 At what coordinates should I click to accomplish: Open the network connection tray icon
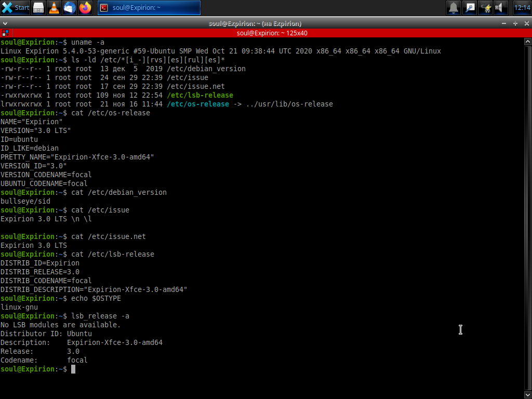pos(485,8)
